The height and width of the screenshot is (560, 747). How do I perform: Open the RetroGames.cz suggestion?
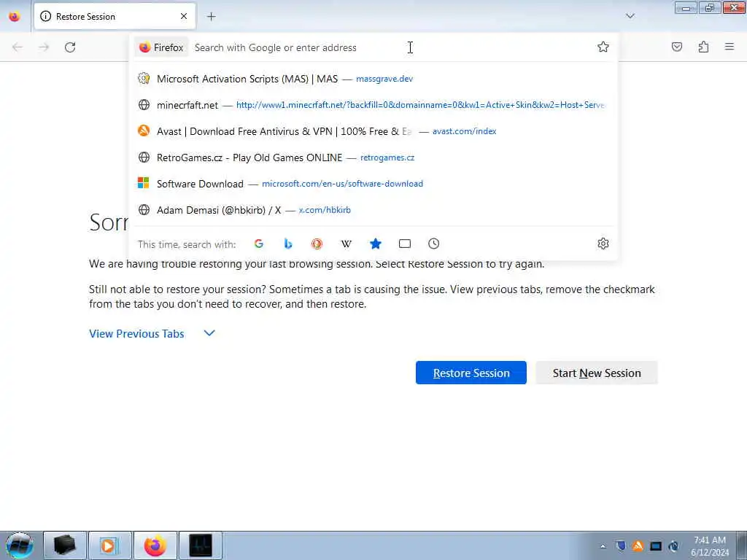point(373,157)
